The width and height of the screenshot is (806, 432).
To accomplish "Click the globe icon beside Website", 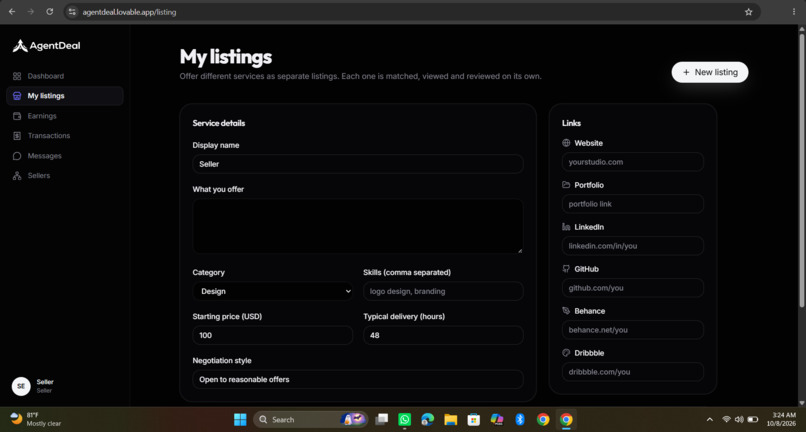I will 566,143.
